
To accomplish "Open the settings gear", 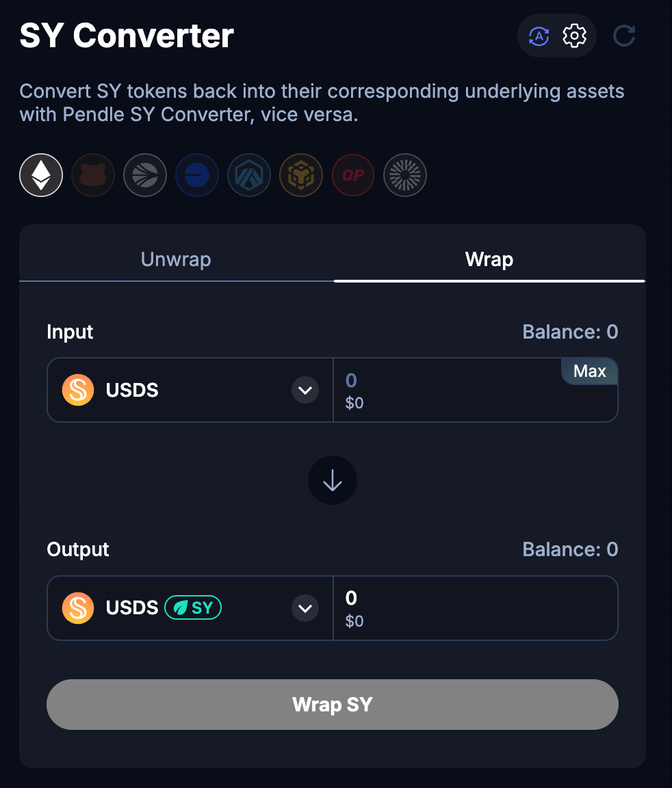I will point(575,36).
